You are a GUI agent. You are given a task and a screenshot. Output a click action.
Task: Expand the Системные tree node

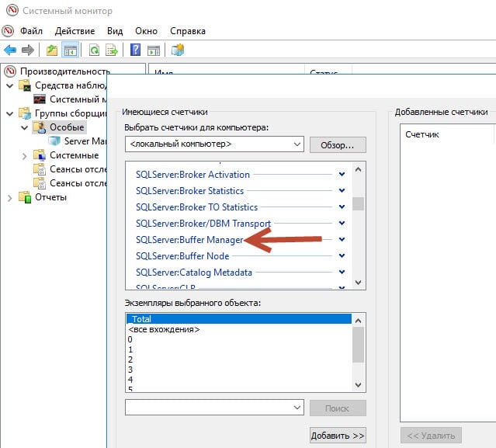[24, 155]
